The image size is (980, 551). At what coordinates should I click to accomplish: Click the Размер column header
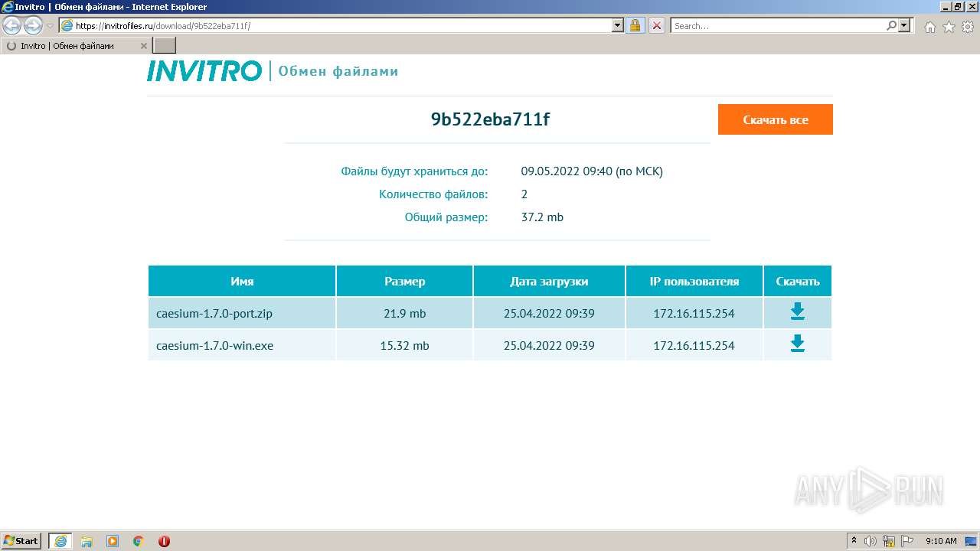coord(404,281)
